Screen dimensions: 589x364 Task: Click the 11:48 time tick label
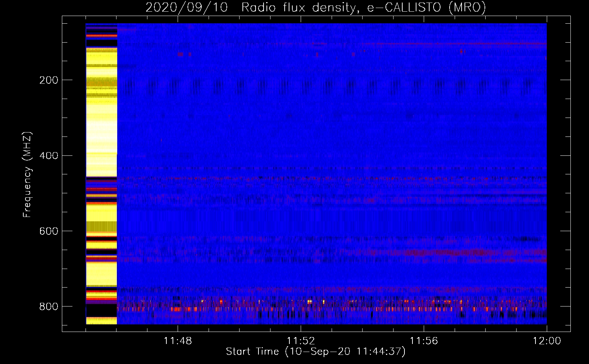tap(178, 341)
